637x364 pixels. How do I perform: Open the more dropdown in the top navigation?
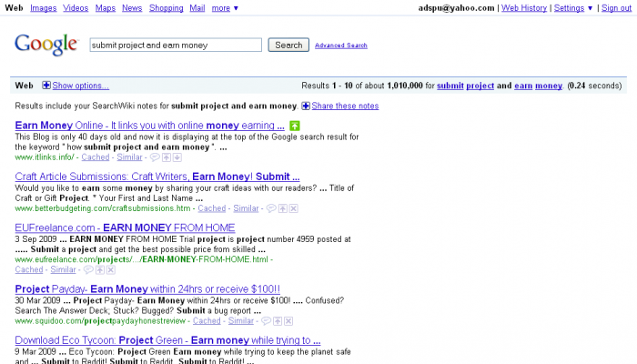[225, 8]
